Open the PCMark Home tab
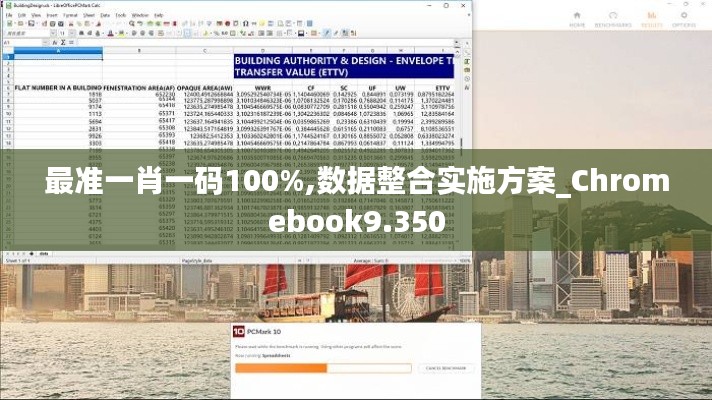This screenshot has width=712, height=400. [x=578, y=19]
